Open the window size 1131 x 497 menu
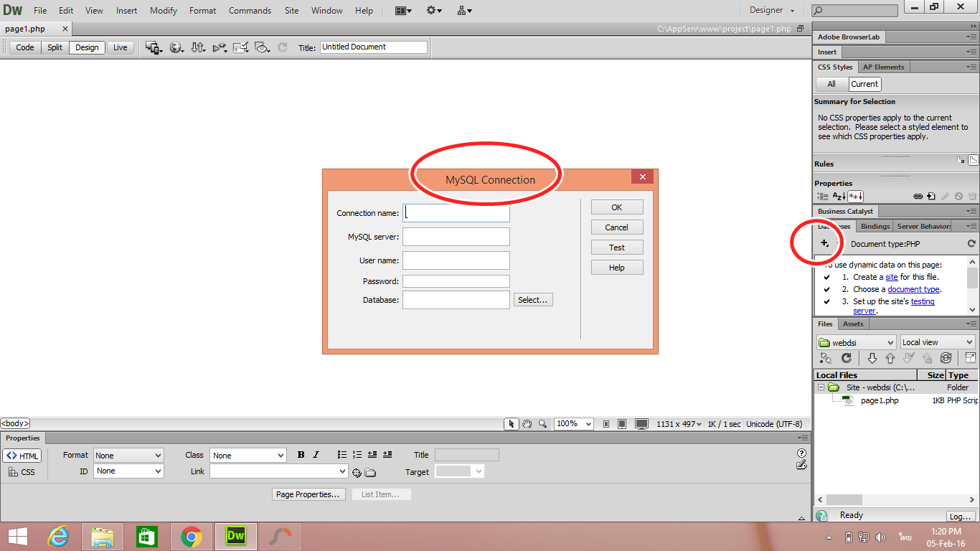This screenshot has width=980, height=551. coord(678,424)
